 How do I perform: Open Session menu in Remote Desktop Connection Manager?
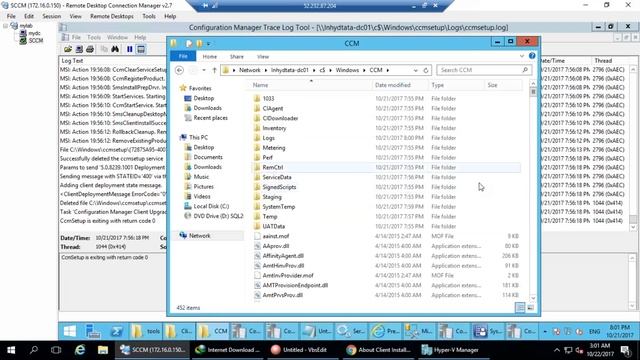point(51,16)
